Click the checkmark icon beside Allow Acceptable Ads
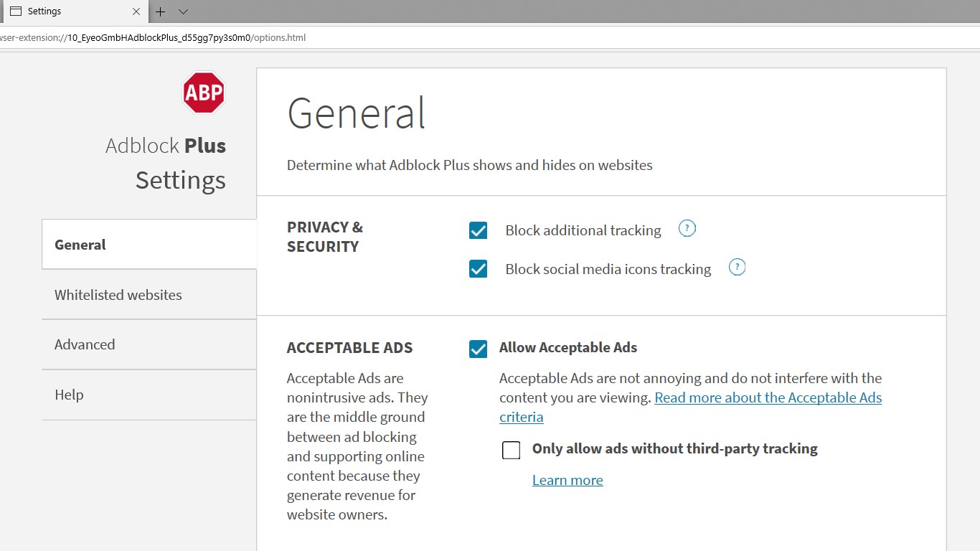This screenshot has width=980, height=551. (x=478, y=349)
